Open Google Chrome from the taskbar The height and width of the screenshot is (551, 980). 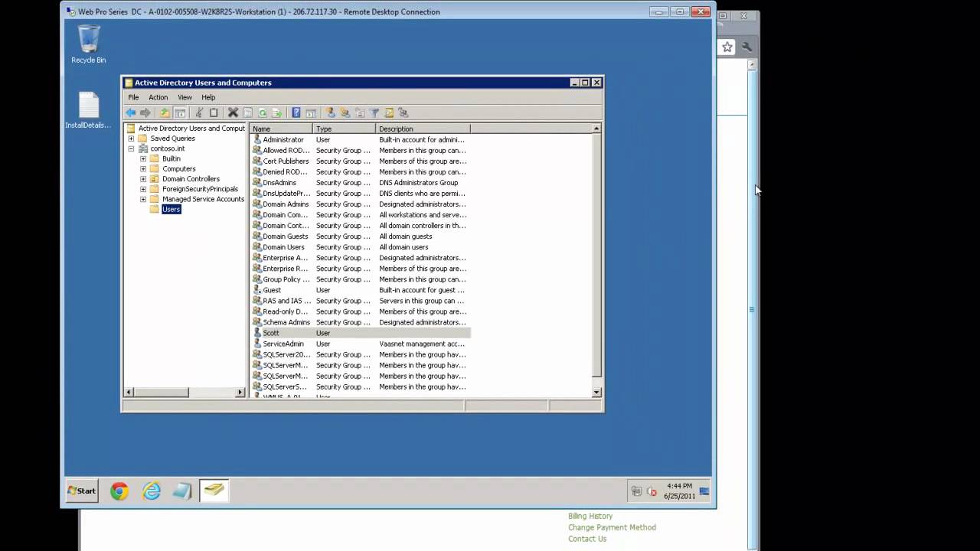click(119, 491)
